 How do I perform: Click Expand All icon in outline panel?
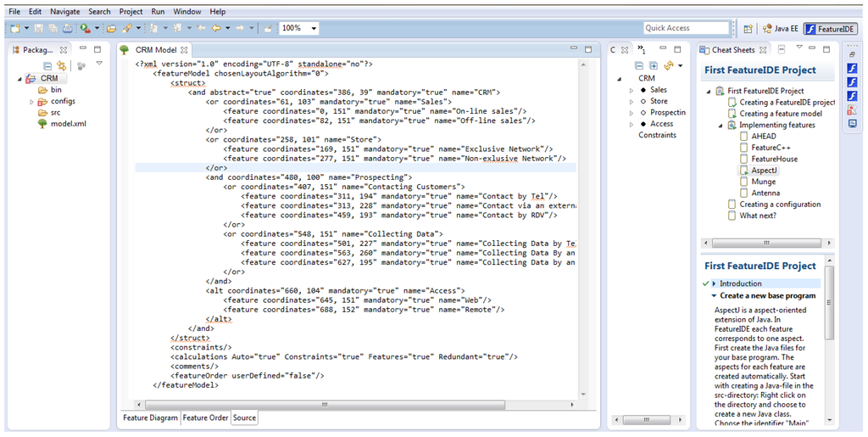point(654,65)
